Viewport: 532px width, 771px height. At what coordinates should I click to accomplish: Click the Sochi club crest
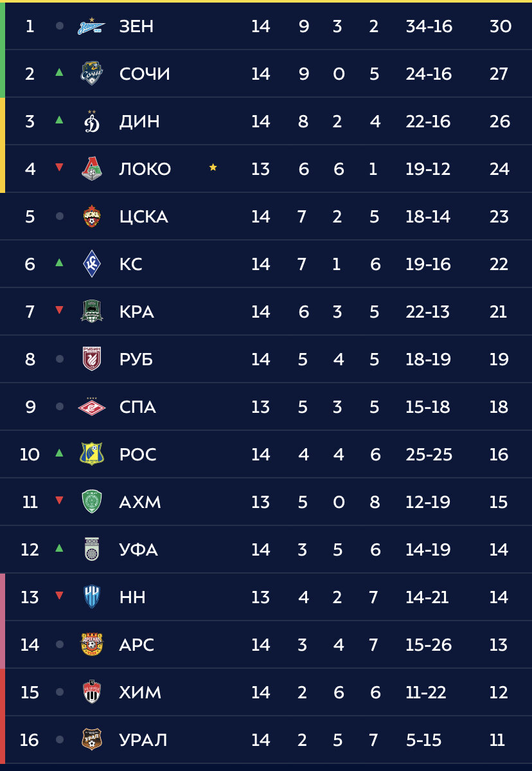tap(92, 73)
